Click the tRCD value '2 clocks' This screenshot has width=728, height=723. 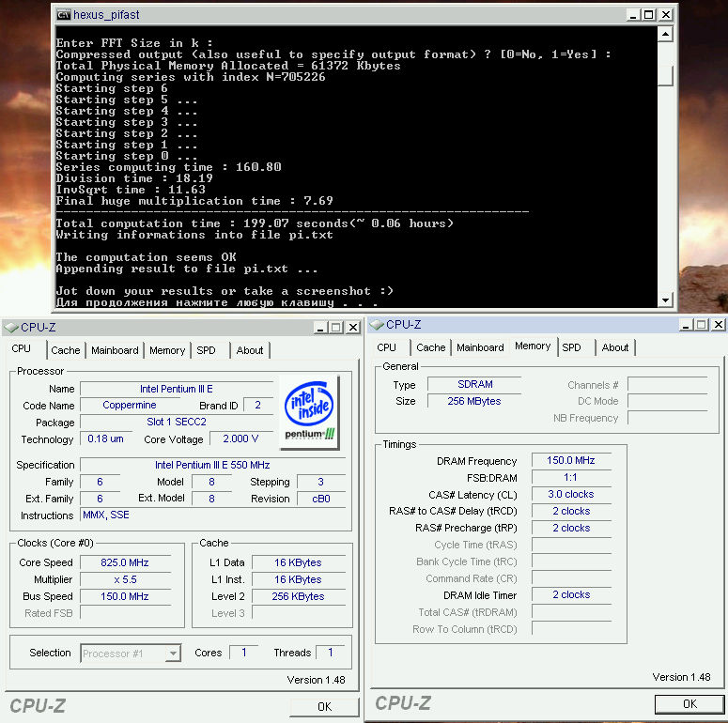tap(571, 512)
